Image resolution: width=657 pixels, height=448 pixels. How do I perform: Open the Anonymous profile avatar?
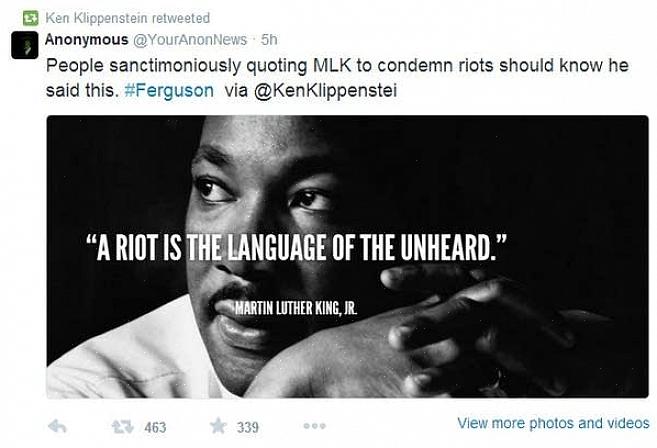click(x=25, y=45)
